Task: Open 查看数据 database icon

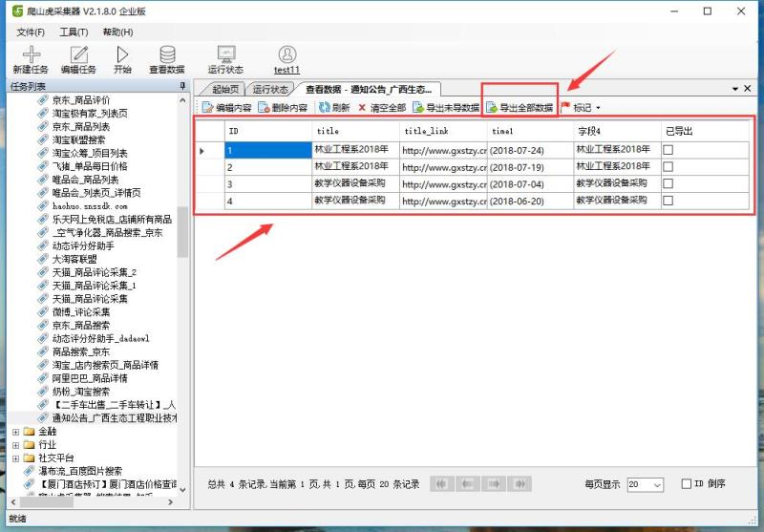Action: (167, 59)
